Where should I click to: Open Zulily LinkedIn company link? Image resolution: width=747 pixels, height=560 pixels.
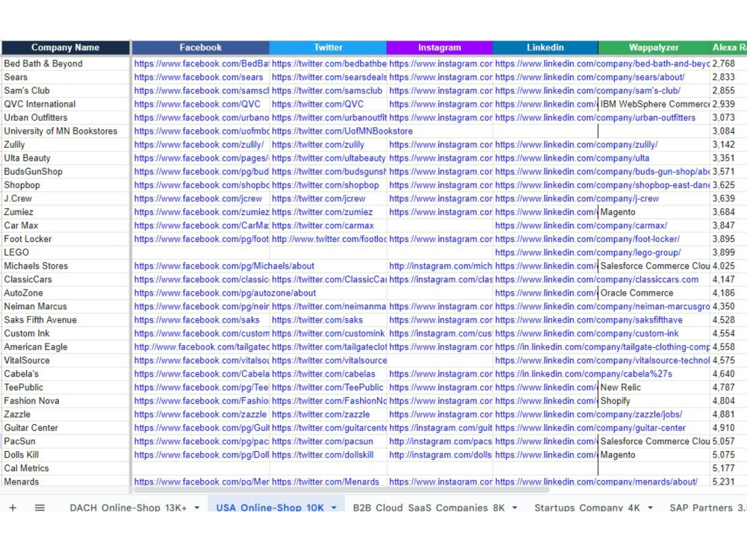tap(577, 145)
